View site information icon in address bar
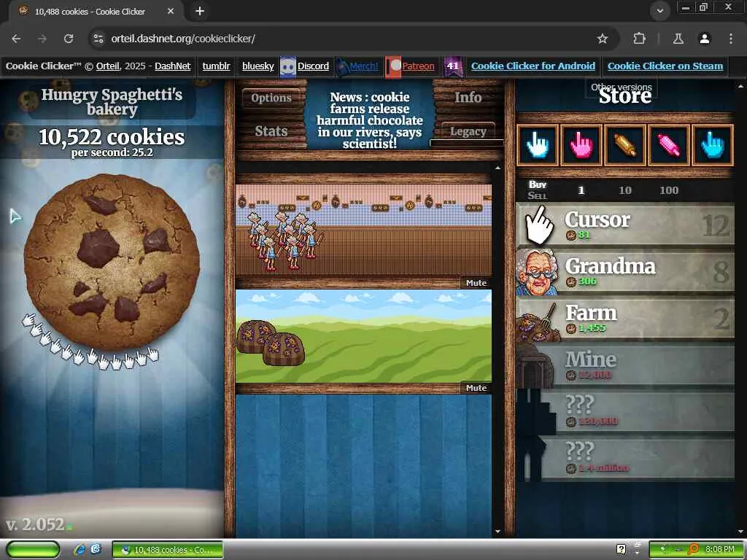Viewport: 747px width, 560px height. pyautogui.click(x=98, y=39)
